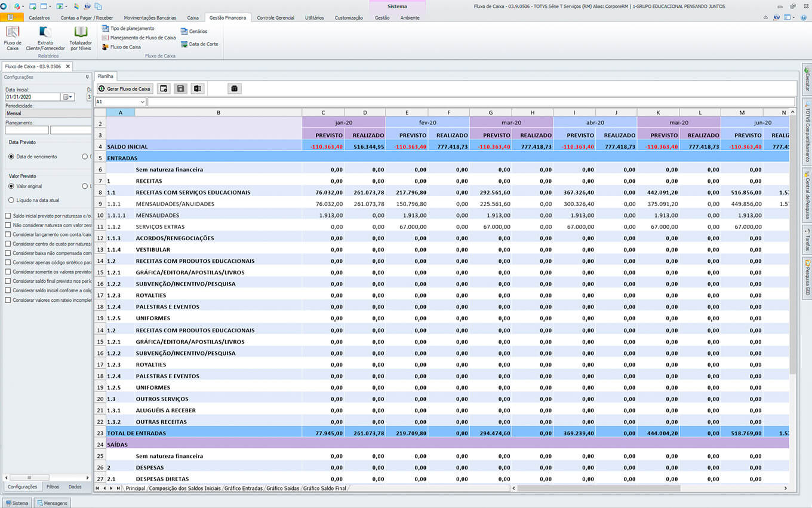Viewport: 812px width, 508px height.
Task: Click the Gerar Fluxo de Caixa button
Action: [125, 88]
